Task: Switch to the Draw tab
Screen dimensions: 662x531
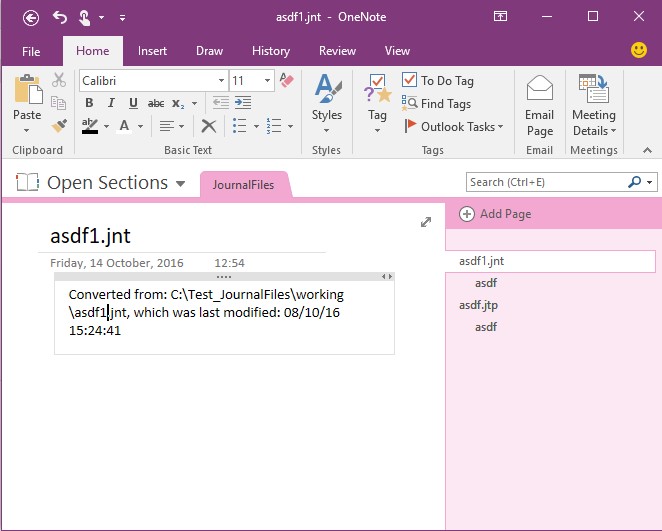Action: 209,51
